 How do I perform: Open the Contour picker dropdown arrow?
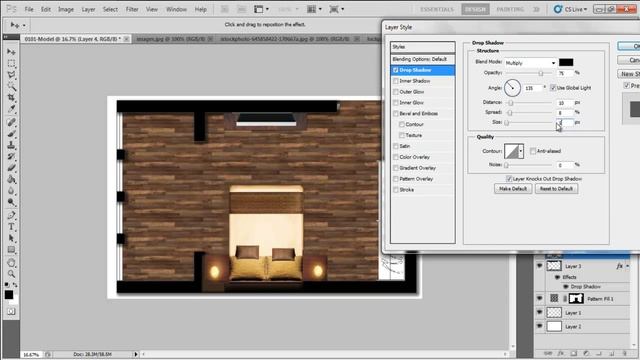(521, 151)
